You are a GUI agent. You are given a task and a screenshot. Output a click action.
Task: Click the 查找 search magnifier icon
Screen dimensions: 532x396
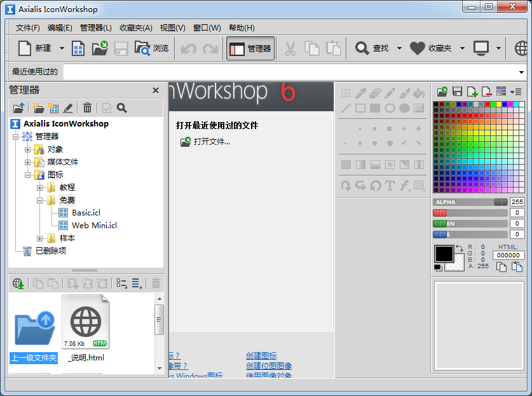[362, 48]
